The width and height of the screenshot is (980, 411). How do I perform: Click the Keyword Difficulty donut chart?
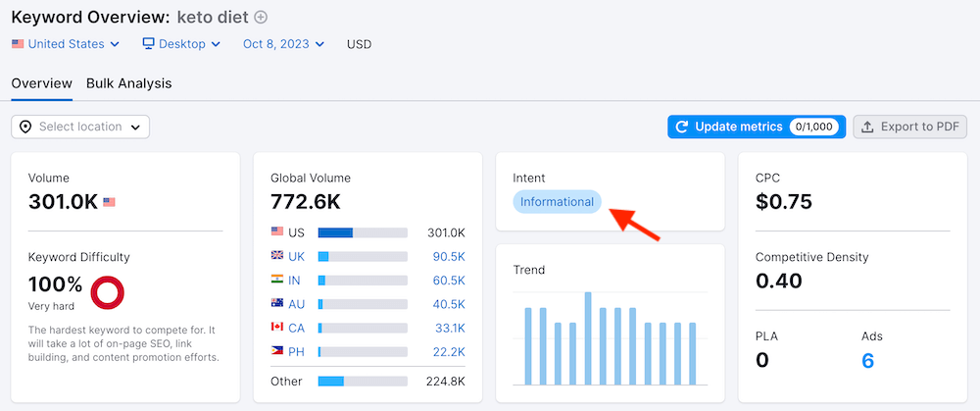click(x=106, y=292)
